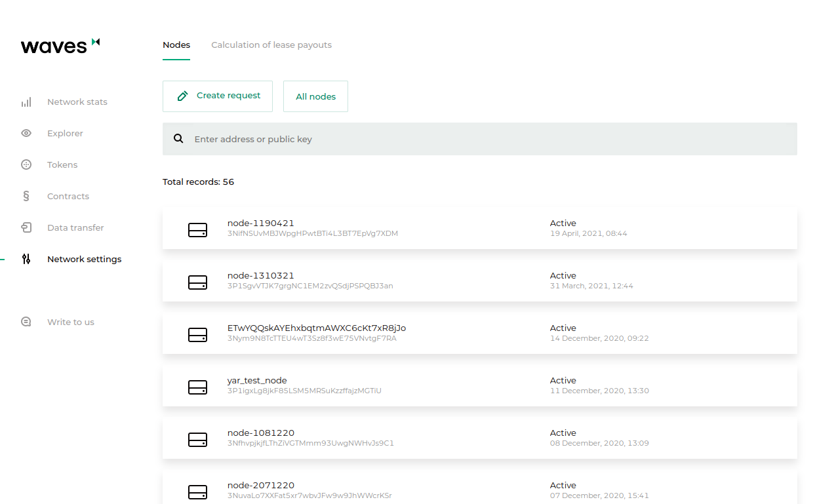Select the node-1081220 row
Image resolution: width=836 pixels, height=504 pixels.
479,438
